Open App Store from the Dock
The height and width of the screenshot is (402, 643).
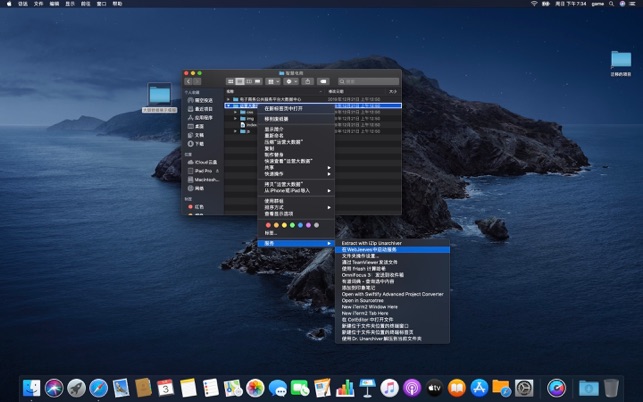pyautogui.click(x=478, y=387)
